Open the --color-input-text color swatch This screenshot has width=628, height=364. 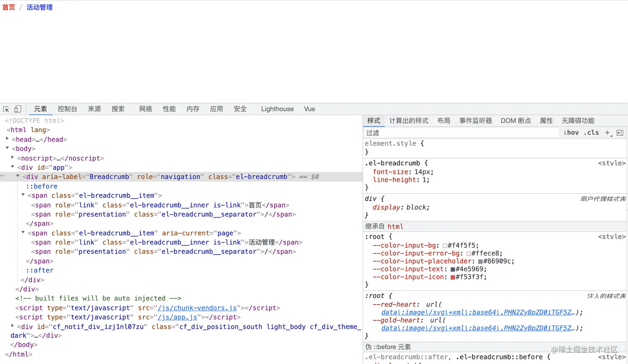pyautogui.click(x=453, y=269)
